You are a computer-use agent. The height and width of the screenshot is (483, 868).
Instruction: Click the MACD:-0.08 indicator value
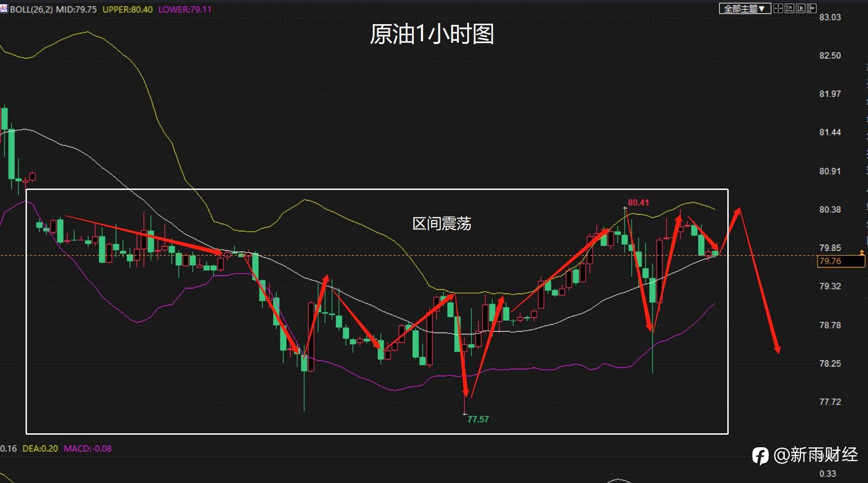click(x=87, y=449)
